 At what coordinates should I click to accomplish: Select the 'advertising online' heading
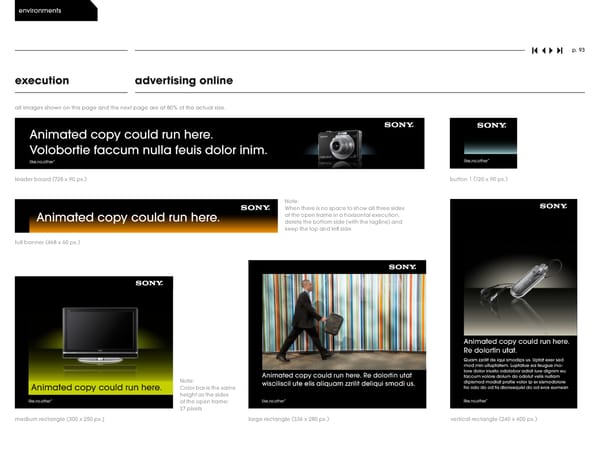pyautogui.click(x=183, y=80)
